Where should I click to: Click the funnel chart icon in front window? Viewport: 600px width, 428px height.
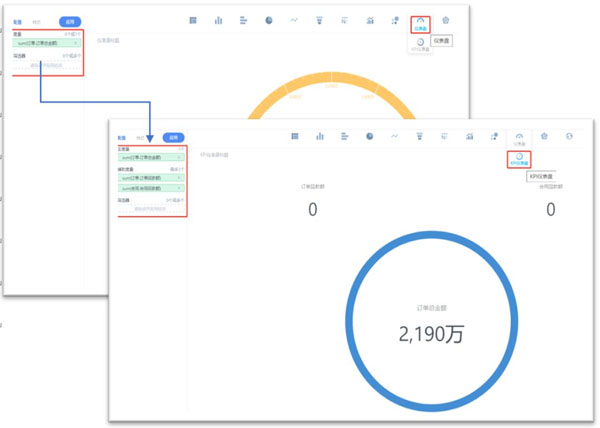point(420,136)
